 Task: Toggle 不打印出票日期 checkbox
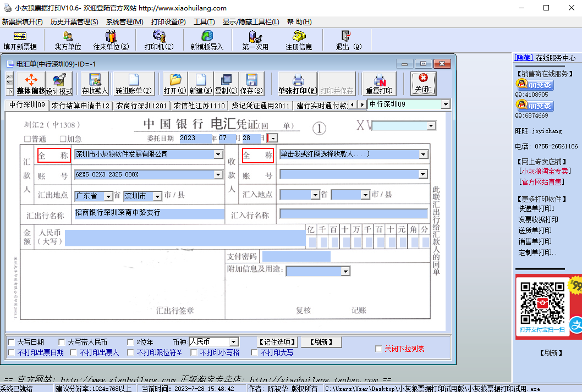pos(12,352)
